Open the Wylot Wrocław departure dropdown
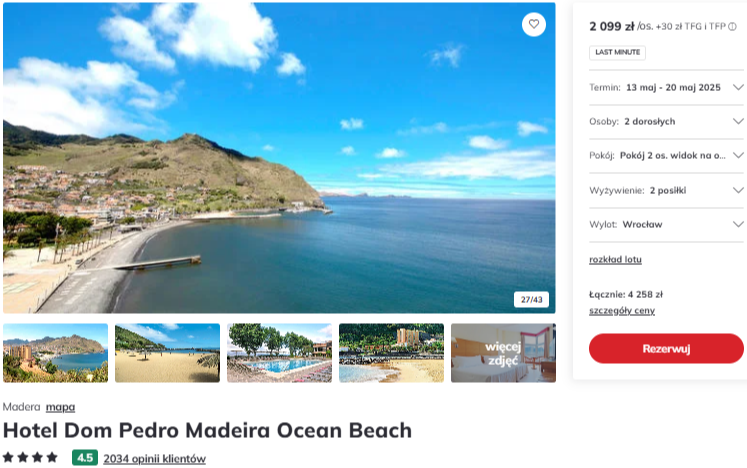747x468 pixels. tap(666, 224)
